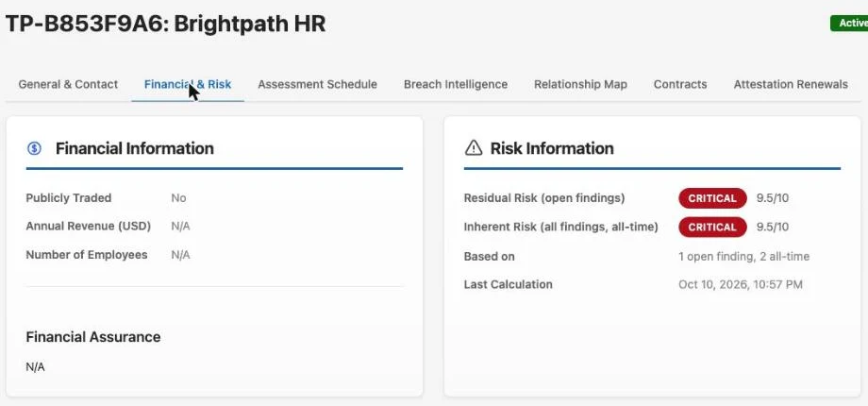Click the date Oct 10, 2026, 10:57 PM
This screenshot has height=406, width=868.
click(740, 285)
